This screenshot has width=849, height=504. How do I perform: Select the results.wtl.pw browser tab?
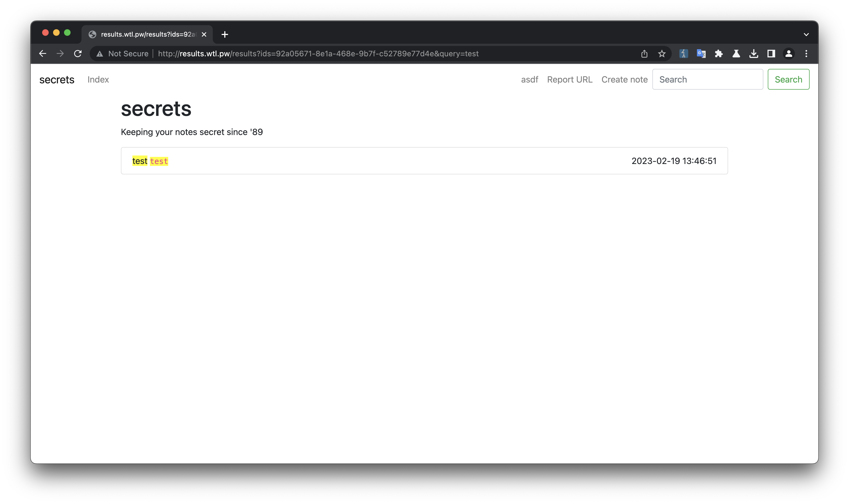coord(147,34)
